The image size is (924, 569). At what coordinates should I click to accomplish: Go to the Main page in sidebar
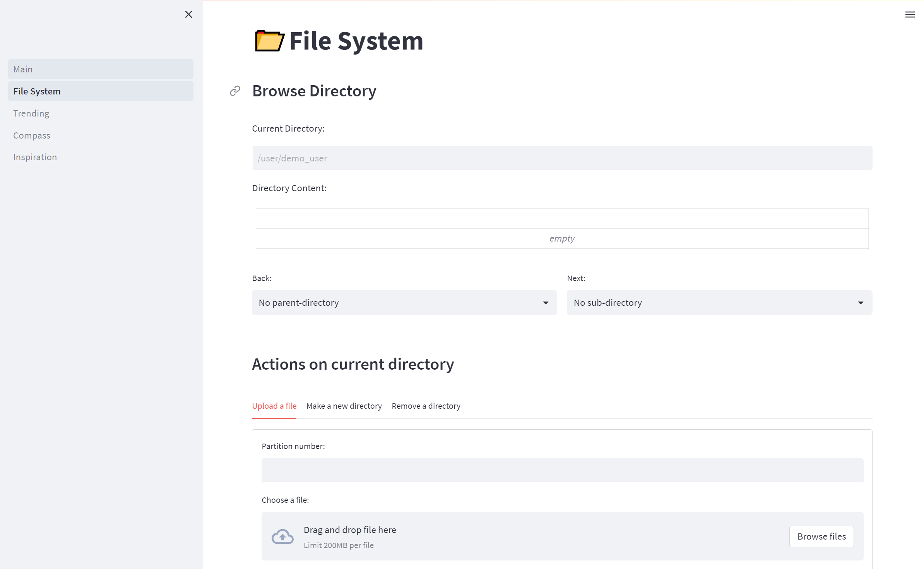coord(101,69)
